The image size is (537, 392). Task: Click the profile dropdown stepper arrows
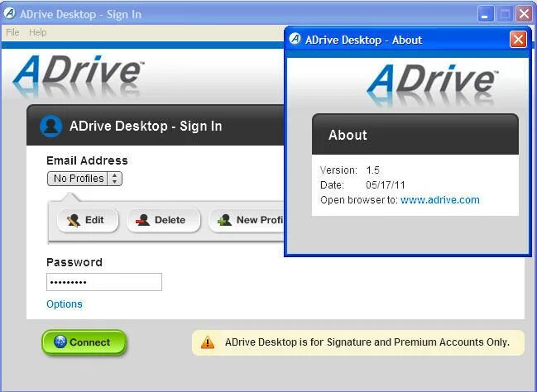[115, 179]
